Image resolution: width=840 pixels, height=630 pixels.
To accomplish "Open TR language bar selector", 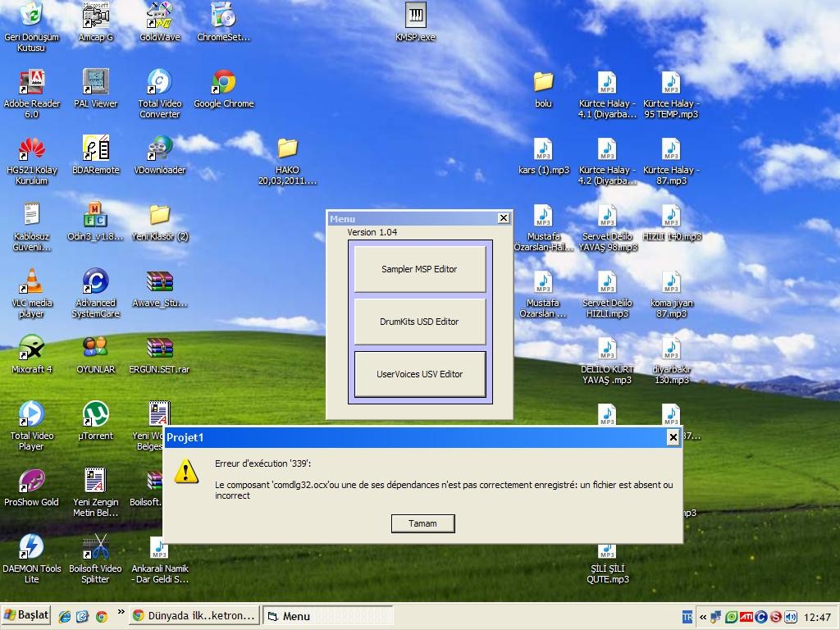I will [687, 617].
